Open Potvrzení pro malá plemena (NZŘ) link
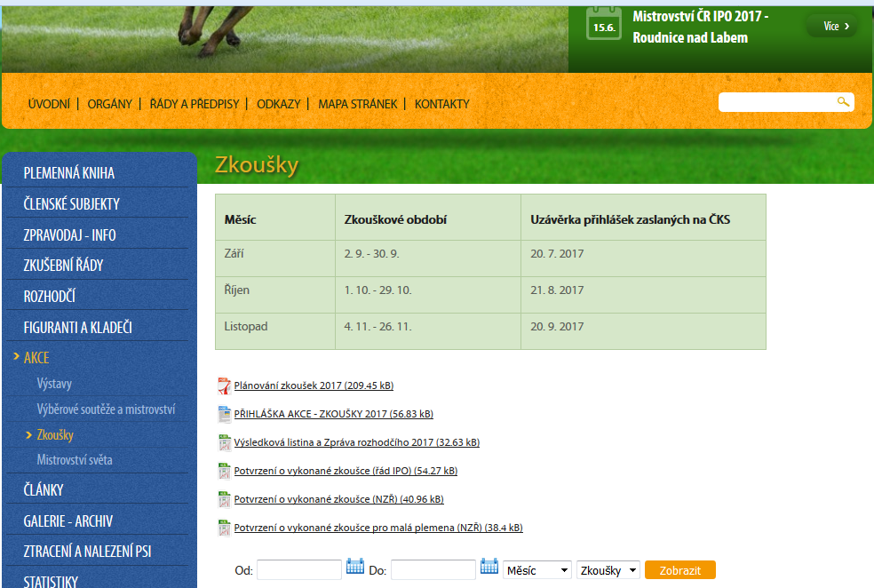 point(378,528)
